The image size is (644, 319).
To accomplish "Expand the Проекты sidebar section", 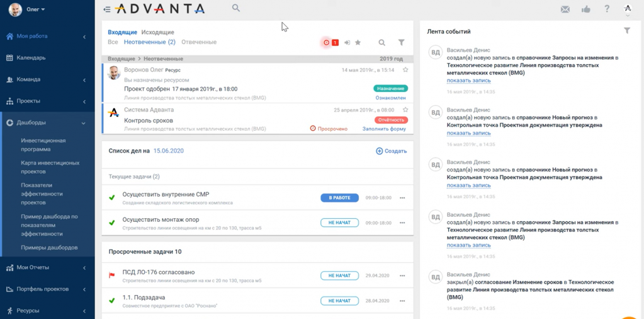I will (x=84, y=101).
